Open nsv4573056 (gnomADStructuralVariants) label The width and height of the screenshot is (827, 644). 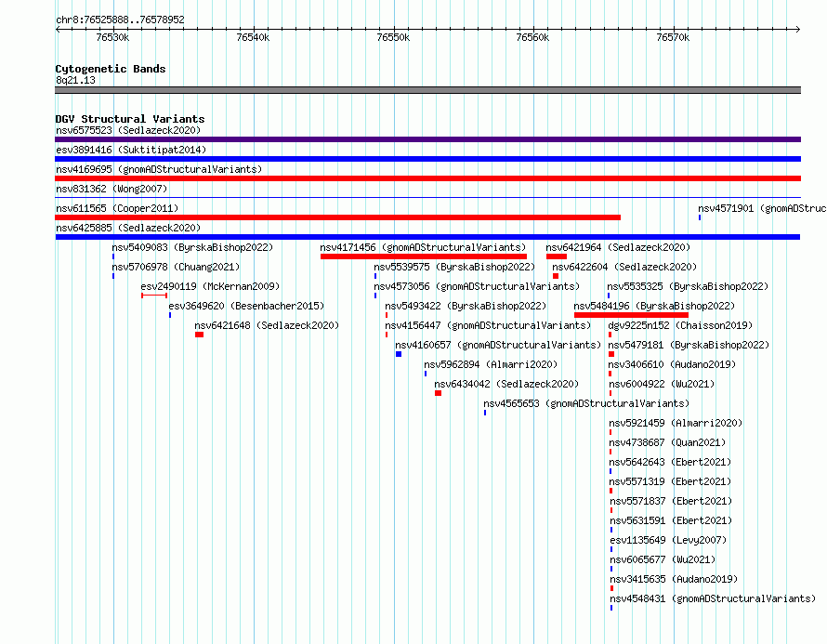(x=477, y=286)
